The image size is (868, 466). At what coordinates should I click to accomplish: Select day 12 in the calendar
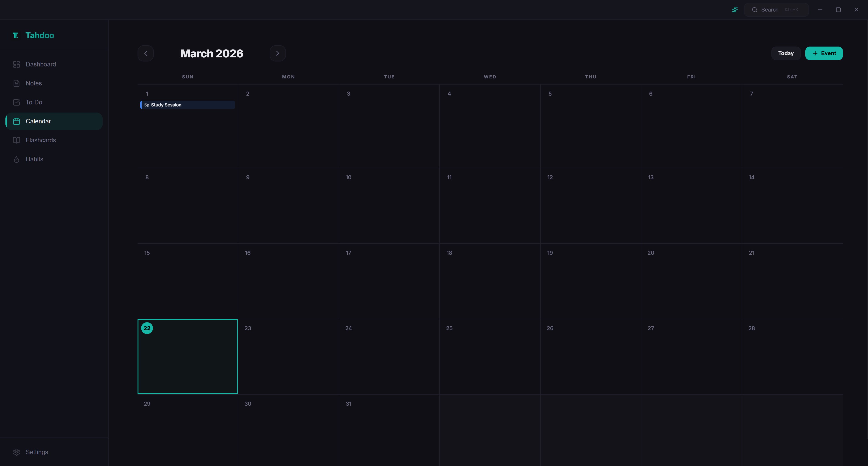590,205
